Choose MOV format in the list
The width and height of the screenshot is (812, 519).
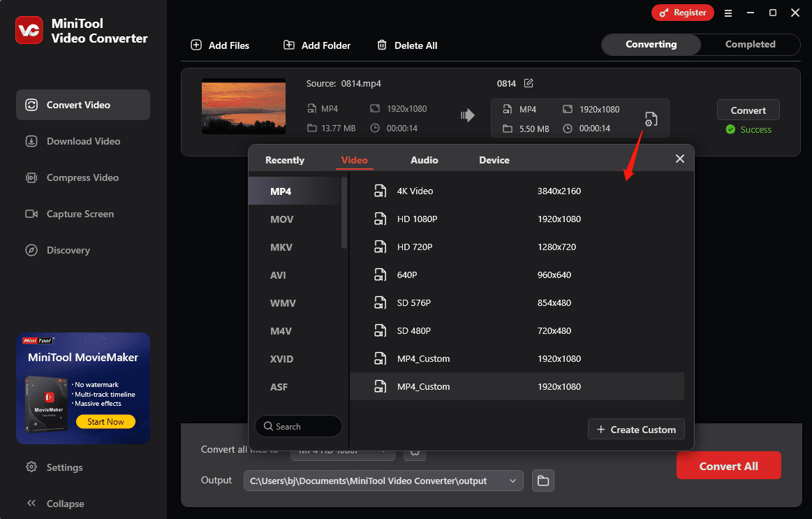[295, 219]
